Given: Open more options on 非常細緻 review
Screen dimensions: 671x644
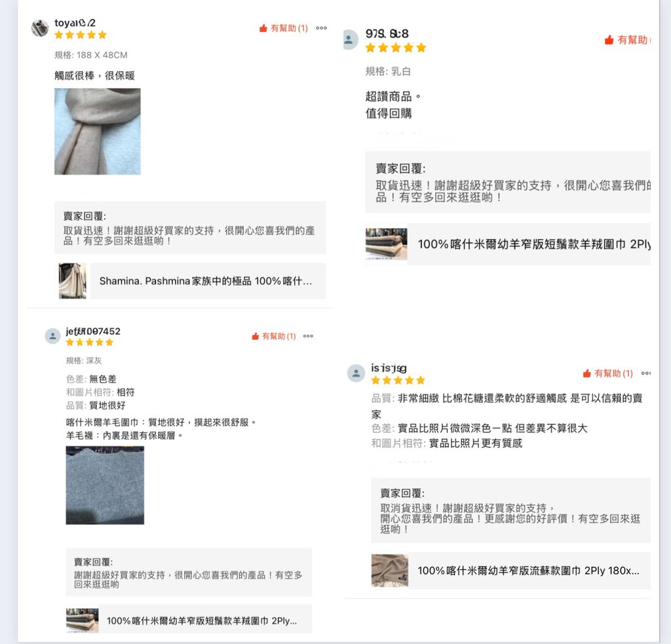Looking at the screenshot, I should [645, 373].
